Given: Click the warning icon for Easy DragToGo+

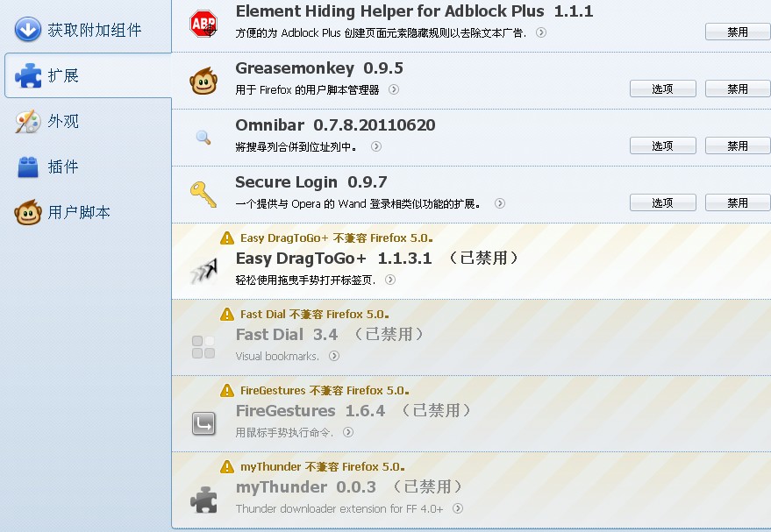Looking at the screenshot, I should [x=227, y=238].
